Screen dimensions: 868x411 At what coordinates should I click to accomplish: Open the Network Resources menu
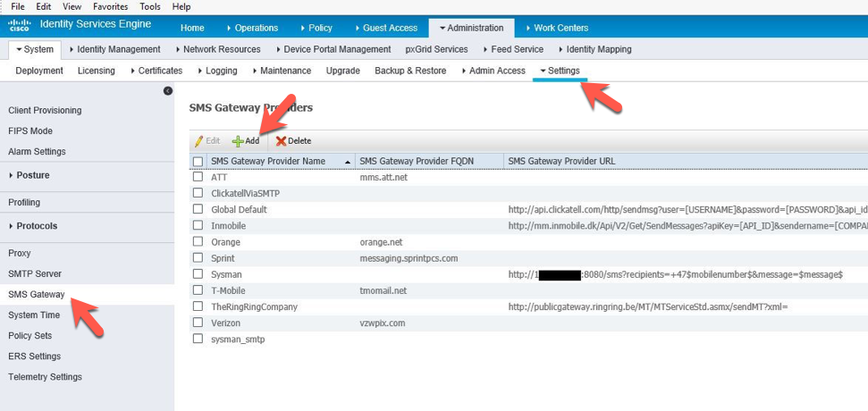[x=217, y=49]
